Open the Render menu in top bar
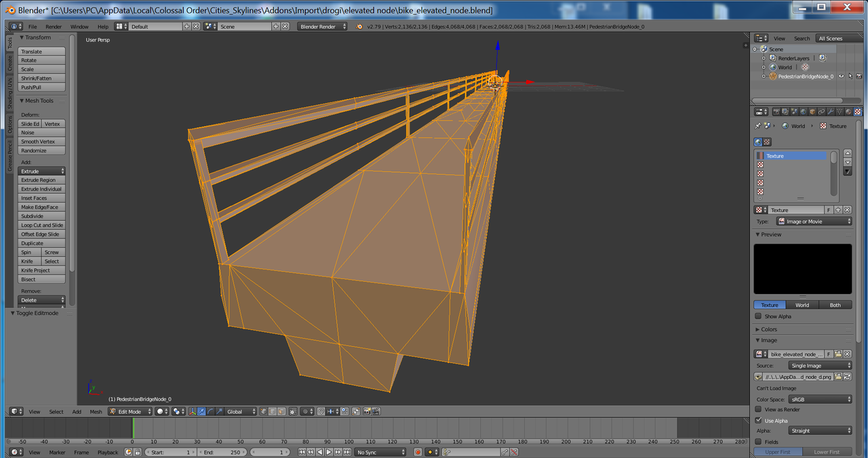 tap(54, 26)
